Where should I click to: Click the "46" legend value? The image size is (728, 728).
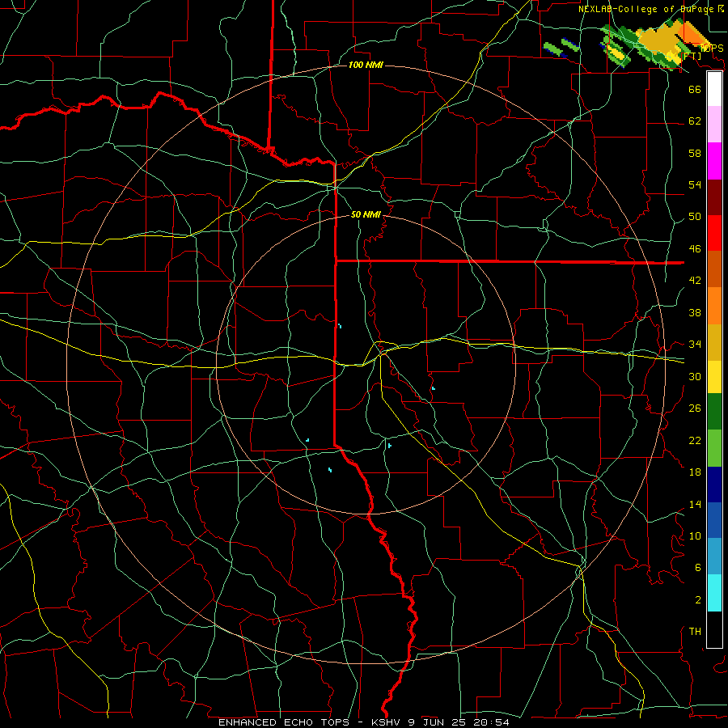695,249
